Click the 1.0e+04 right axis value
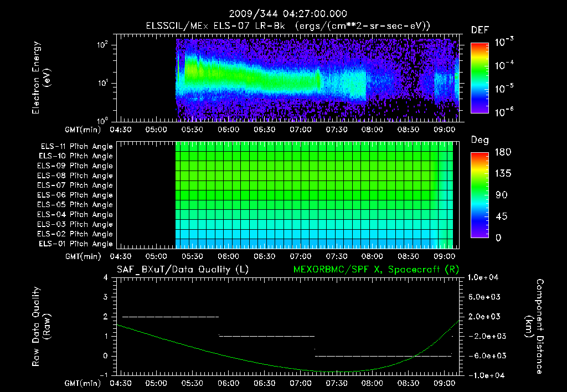Viewport: 567px width, 392px height. click(x=483, y=277)
